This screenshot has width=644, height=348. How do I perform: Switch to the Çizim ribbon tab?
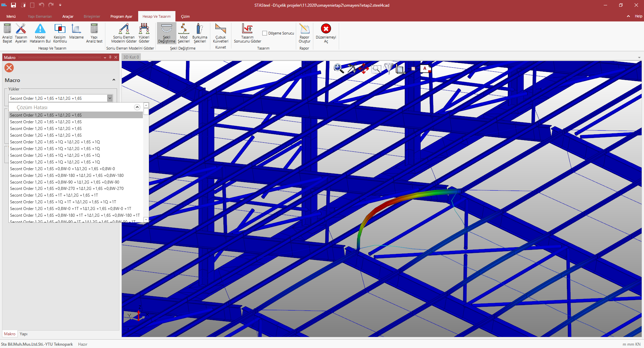coord(185,16)
